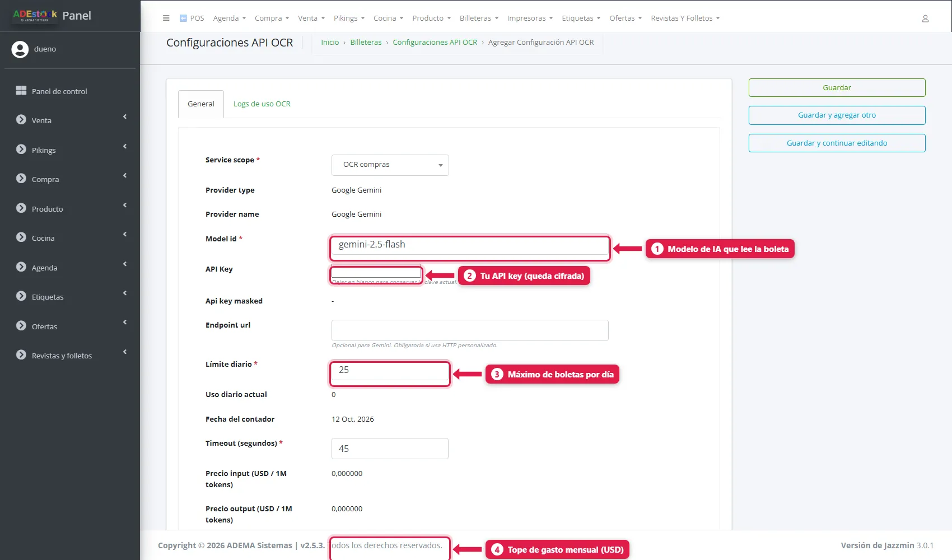The image size is (952, 560).
Task: Open the user account icon menu
Action: [x=925, y=18]
